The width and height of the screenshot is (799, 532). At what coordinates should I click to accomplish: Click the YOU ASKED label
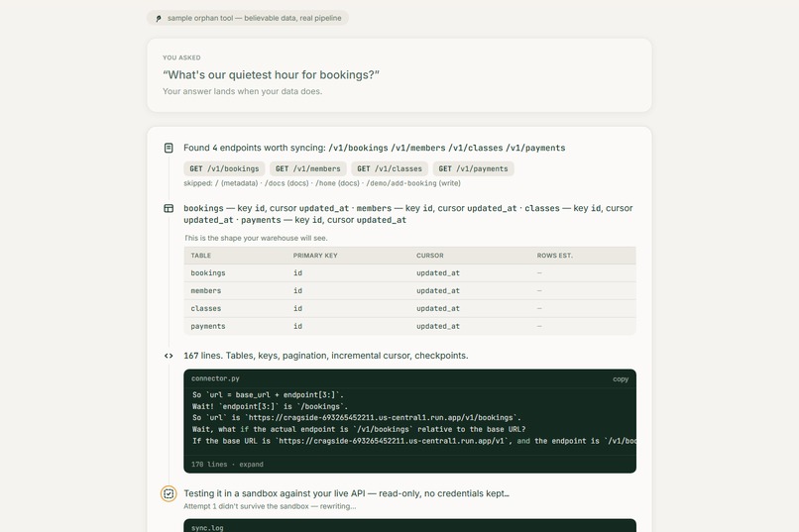181,58
